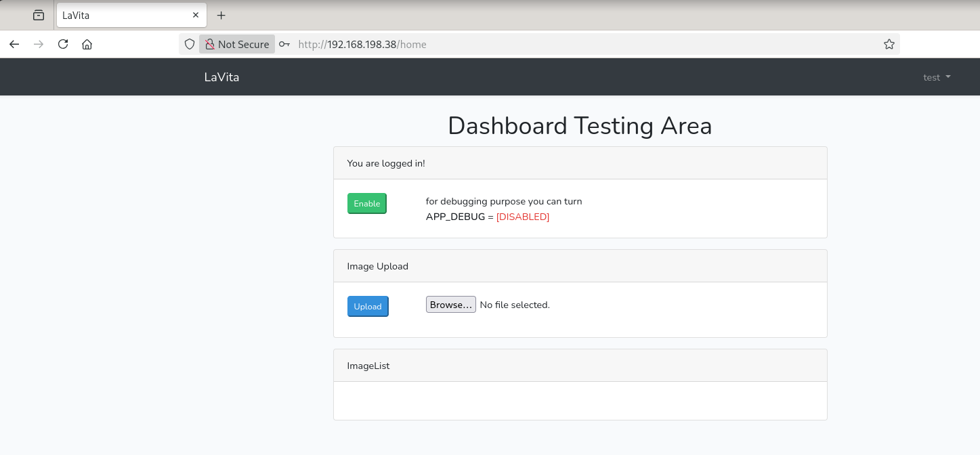
Task: Expand the test user dropdown
Action: click(937, 77)
